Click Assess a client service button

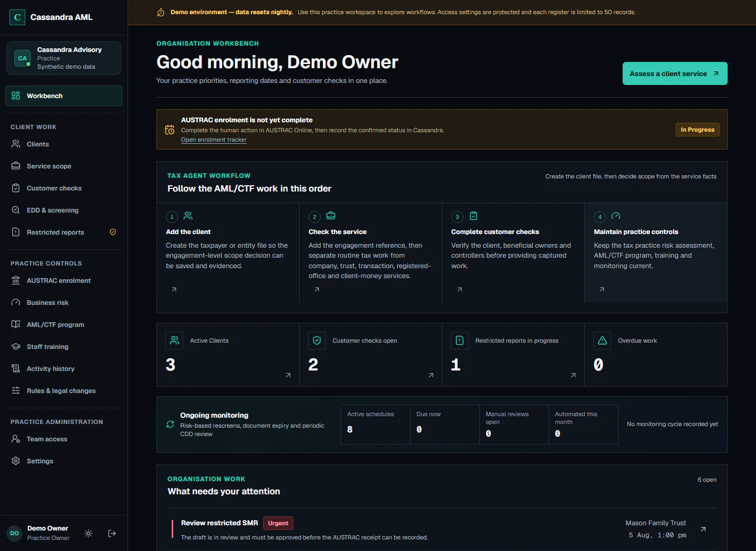point(675,73)
